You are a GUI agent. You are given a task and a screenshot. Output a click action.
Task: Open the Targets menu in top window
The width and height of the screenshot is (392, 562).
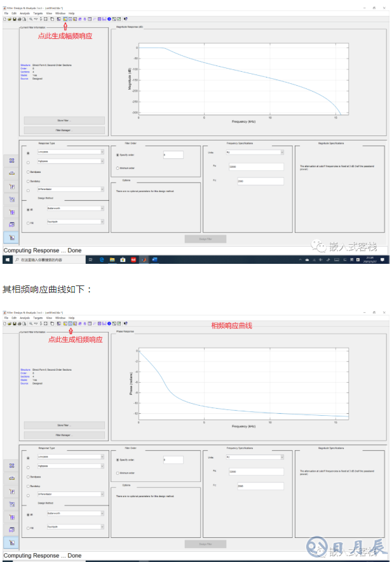point(37,13)
